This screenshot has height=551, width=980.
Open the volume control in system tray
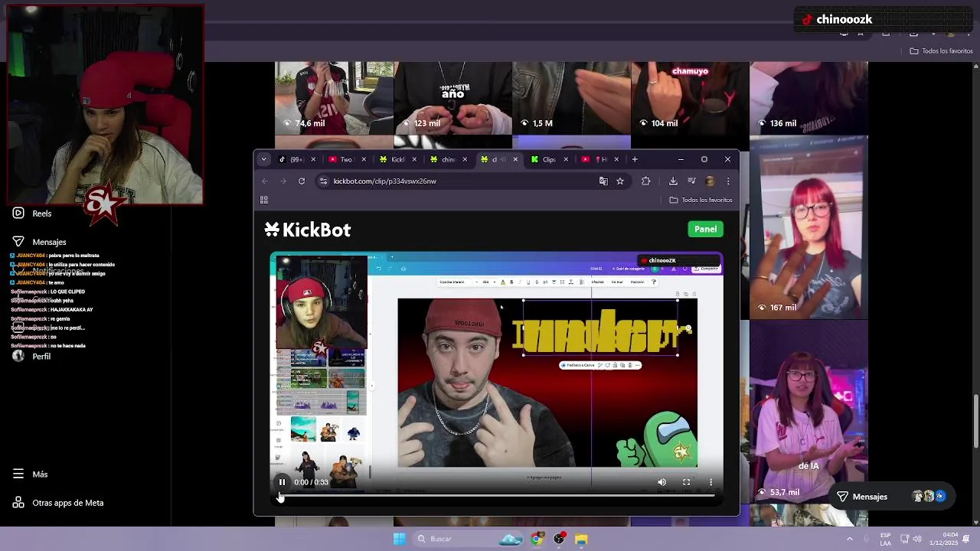click(x=917, y=539)
